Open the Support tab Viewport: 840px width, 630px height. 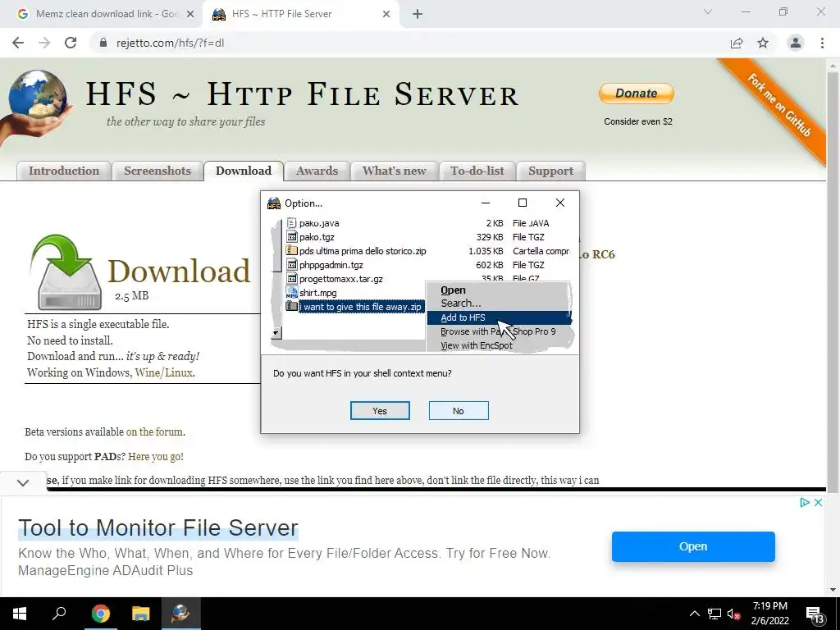(550, 171)
